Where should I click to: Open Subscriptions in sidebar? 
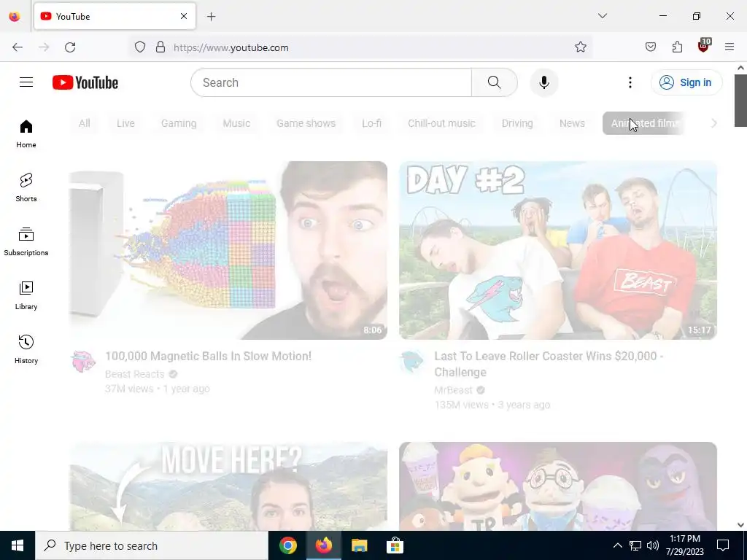coord(26,241)
